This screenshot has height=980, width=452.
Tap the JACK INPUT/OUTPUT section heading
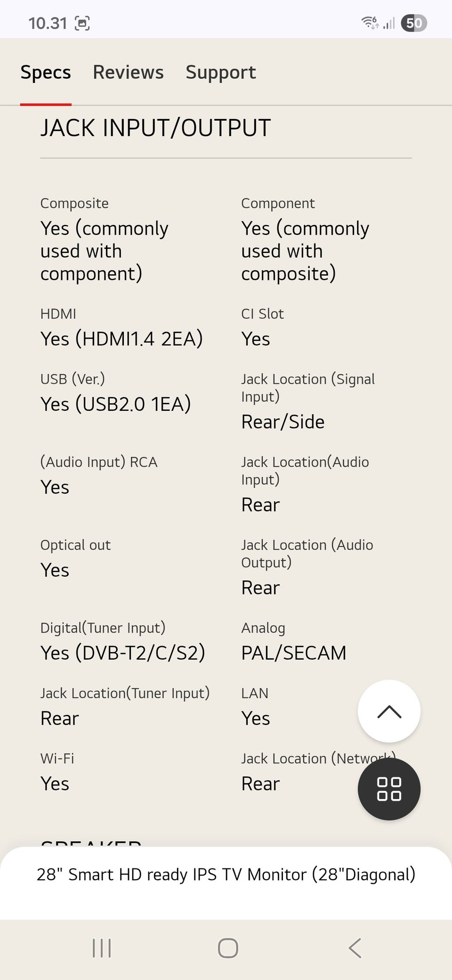(155, 128)
